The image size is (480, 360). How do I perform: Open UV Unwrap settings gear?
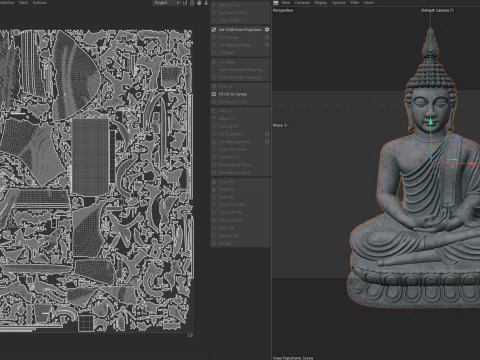click(267, 37)
